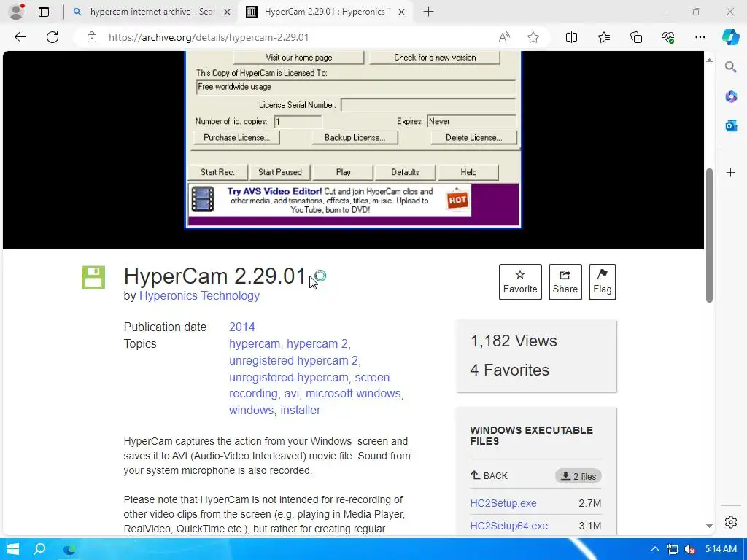747x560 pixels.
Task: Open the avi topic link
Action: (292, 394)
